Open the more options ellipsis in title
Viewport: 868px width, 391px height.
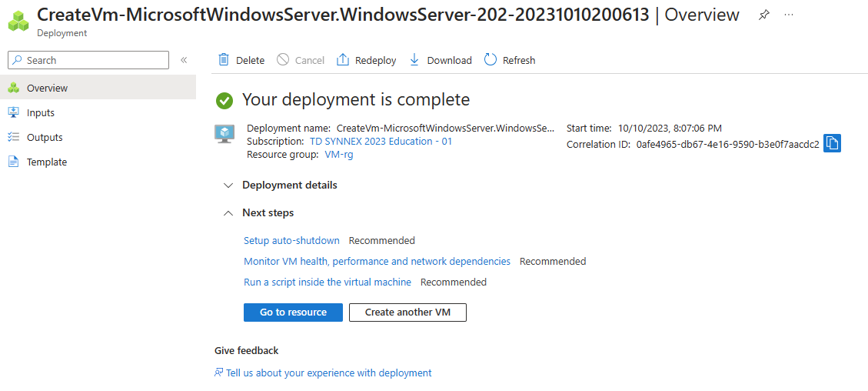click(789, 15)
